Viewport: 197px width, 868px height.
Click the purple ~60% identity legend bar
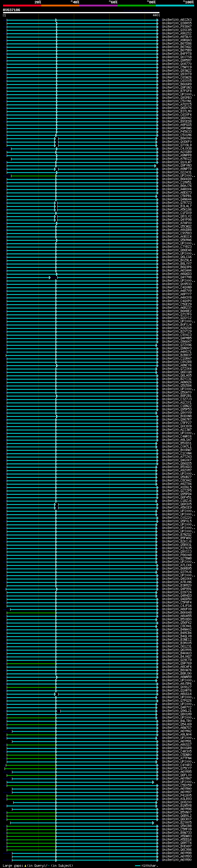pyautogui.click(x=99, y=6)
